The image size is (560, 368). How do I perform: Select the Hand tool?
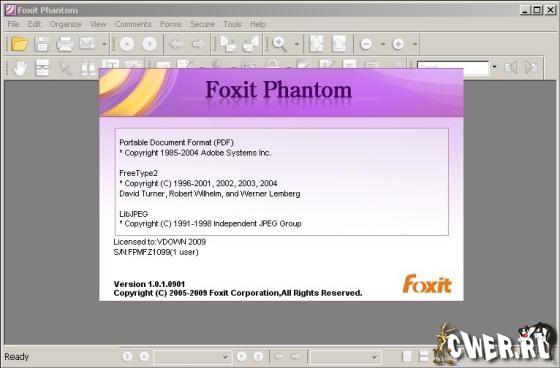tap(20, 68)
